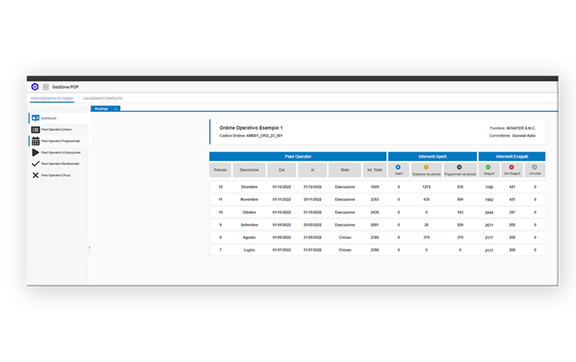576x362 pixels.
Task: Click the Periodo column header
Action: 220,170
